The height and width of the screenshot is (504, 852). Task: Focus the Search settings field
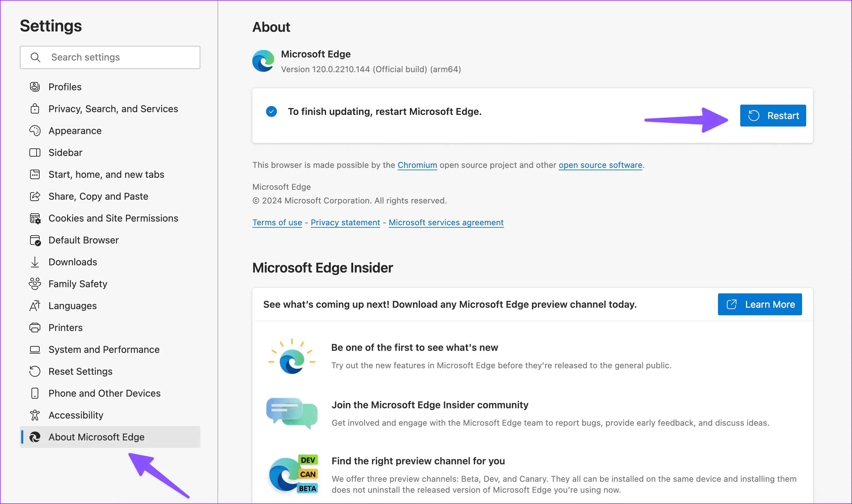tap(120, 57)
